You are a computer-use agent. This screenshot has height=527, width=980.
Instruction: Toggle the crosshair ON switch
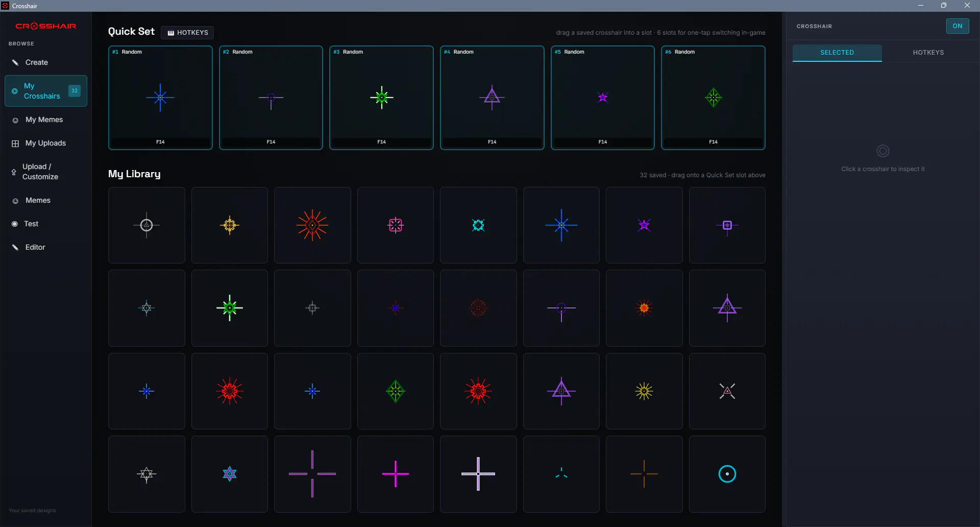957,26
